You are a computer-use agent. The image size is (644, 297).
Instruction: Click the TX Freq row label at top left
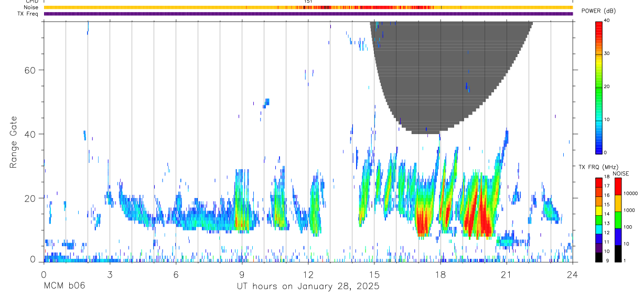pyautogui.click(x=27, y=14)
